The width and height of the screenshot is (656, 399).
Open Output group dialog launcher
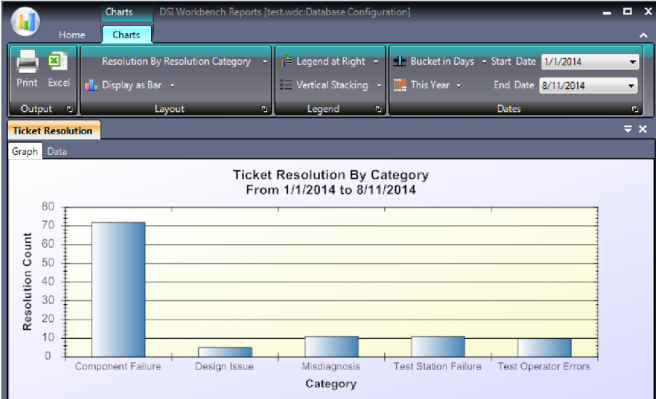[x=69, y=109]
